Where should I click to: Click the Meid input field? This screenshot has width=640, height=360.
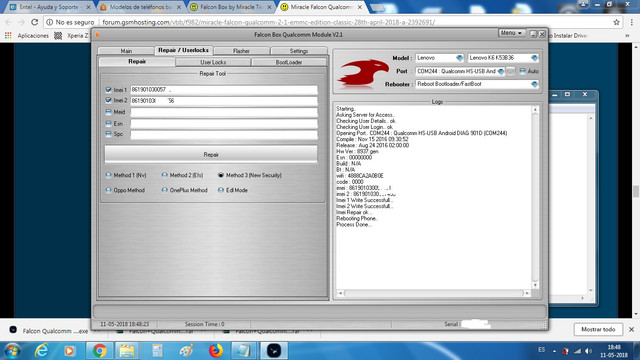tap(224, 112)
